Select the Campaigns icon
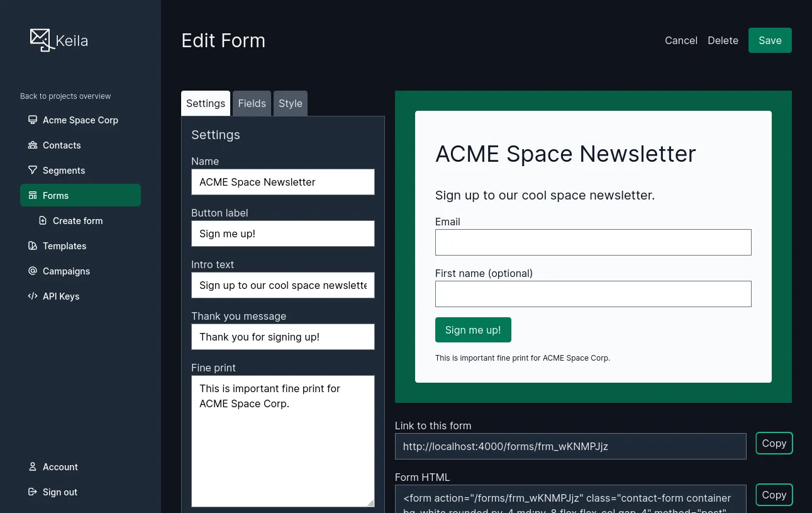This screenshot has height=513, width=812. [x=33, y=271]
